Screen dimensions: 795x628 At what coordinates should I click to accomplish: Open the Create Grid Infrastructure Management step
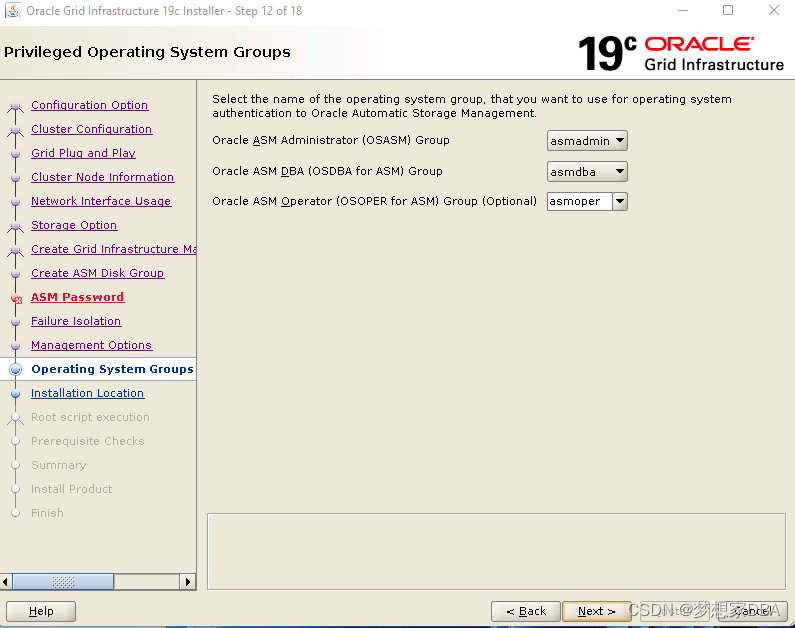tap(114, 249)
